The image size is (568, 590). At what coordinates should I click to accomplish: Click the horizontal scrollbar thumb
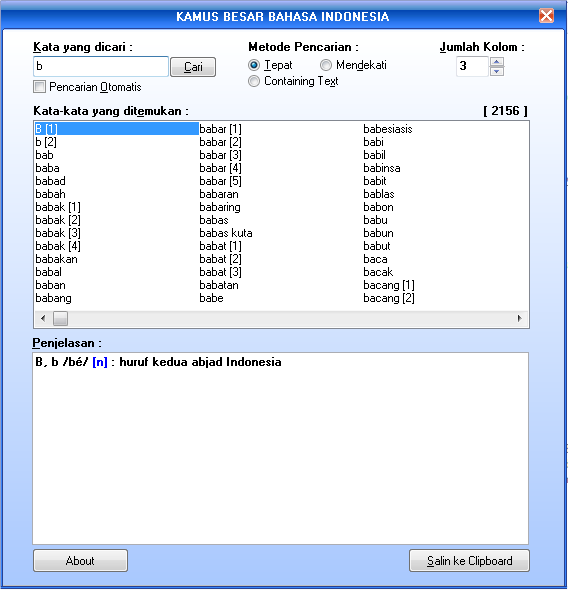[x=60, y=318]
